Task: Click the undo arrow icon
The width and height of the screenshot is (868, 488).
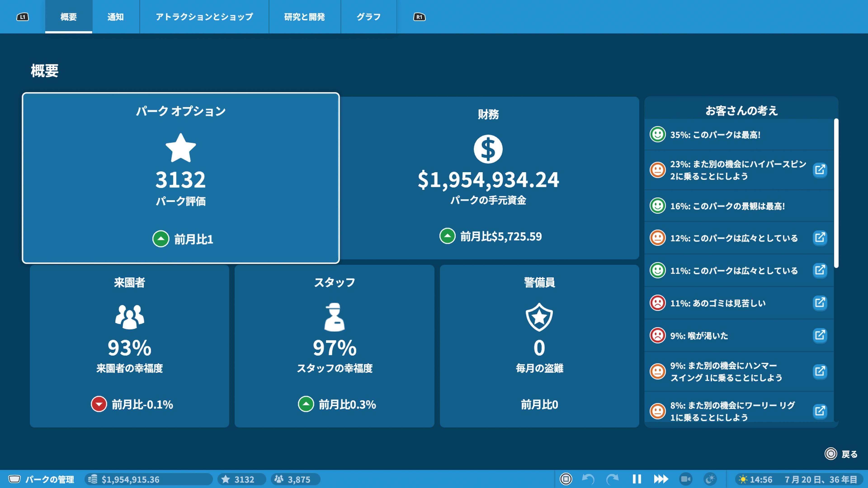Action: point(588,479)
